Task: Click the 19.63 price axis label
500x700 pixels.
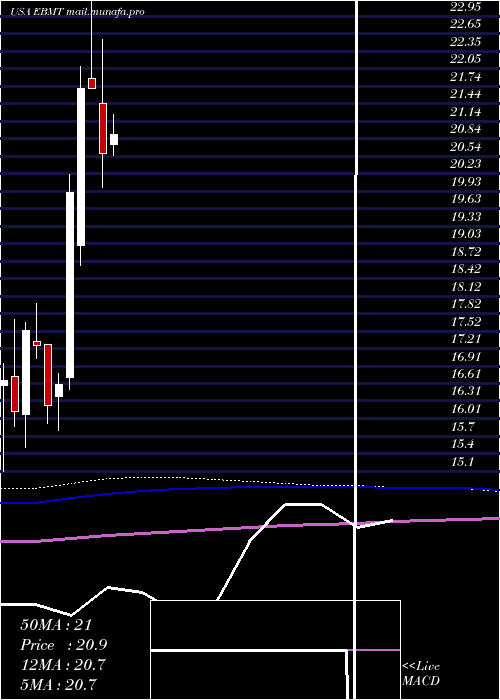Action: (x=466, y=199)
